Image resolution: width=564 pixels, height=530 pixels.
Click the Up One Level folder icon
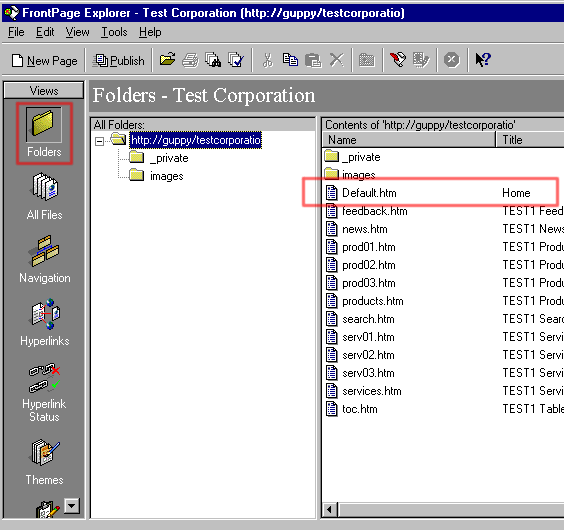(x=367, y=60)
